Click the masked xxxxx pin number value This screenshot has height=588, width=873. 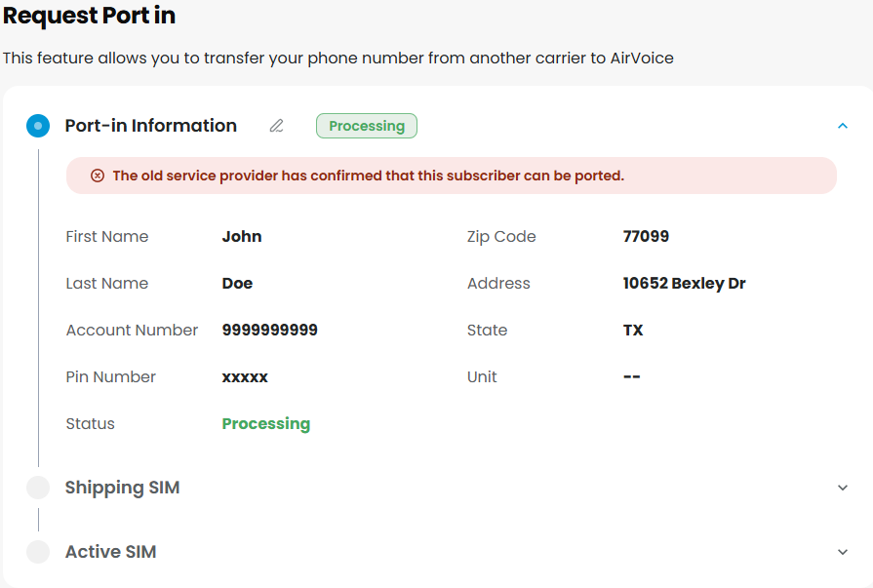[245, 377]
